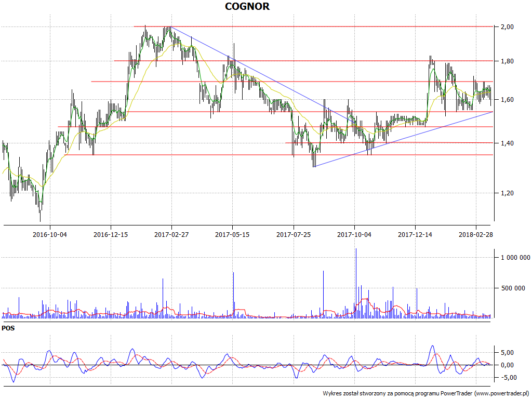The image size is (532, 399).
Task: Click the tallest volume bar at 2017-10-04
Action: click(x=356, y=283)
